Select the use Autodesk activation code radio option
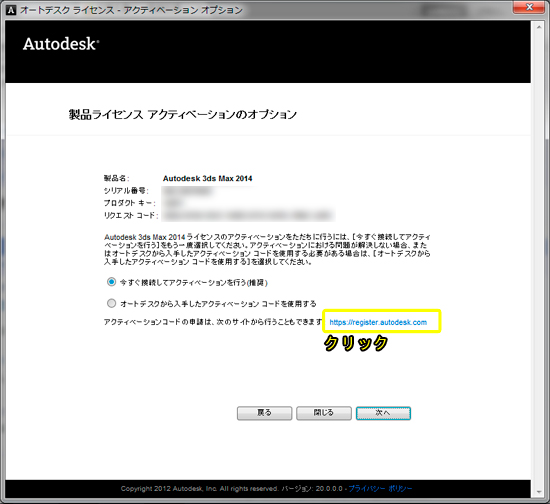 coord(112,303)
